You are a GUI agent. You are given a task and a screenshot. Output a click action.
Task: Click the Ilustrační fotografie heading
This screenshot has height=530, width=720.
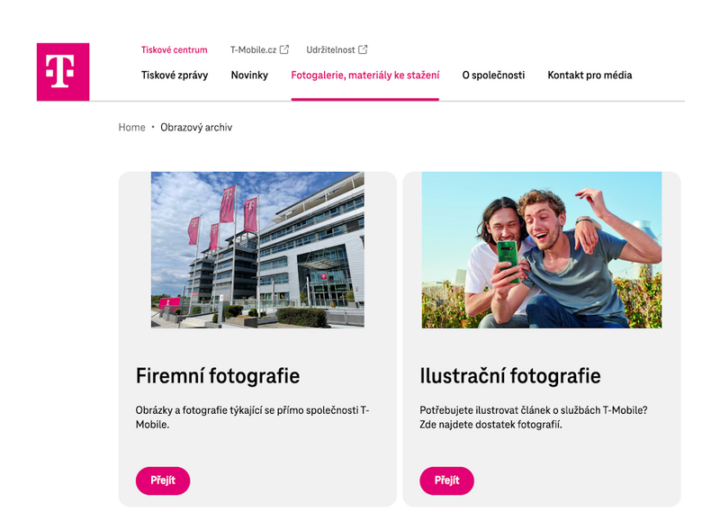click(510, 376)
